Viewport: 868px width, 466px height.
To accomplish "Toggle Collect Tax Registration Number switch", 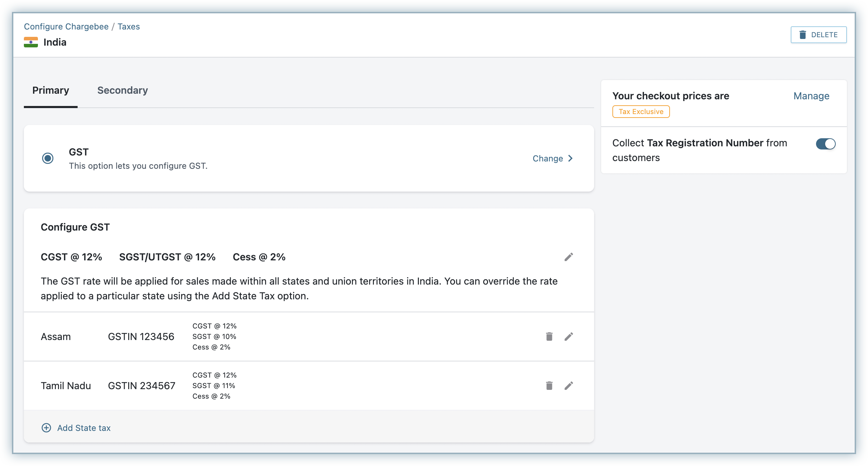I will click(826, 144).
